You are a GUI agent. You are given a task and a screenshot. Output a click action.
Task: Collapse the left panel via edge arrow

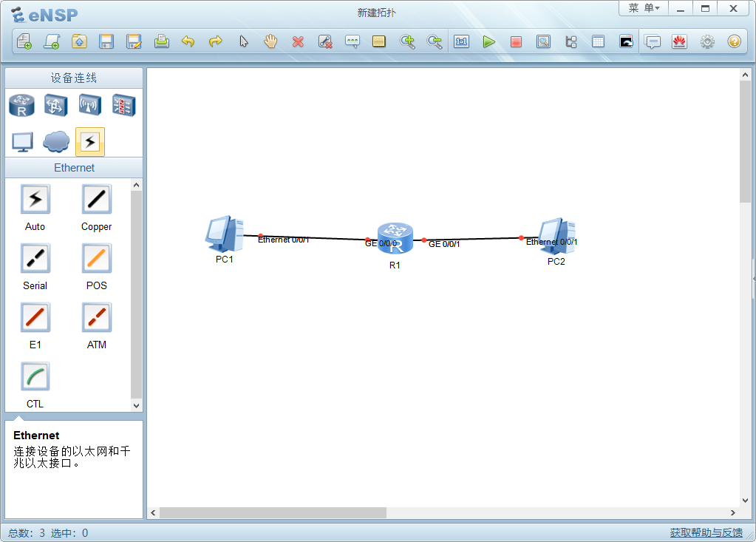(x=753, y=278)
